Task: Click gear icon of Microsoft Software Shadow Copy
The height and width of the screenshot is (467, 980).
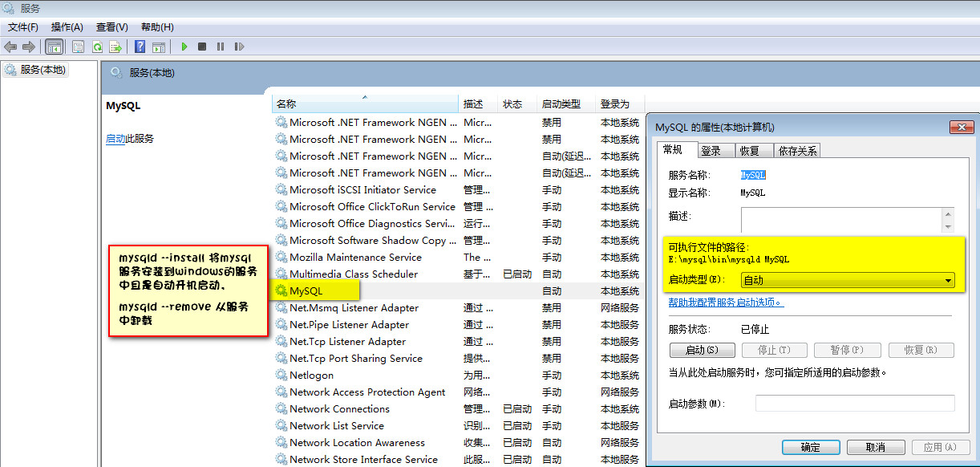Action: pos(281,240)
